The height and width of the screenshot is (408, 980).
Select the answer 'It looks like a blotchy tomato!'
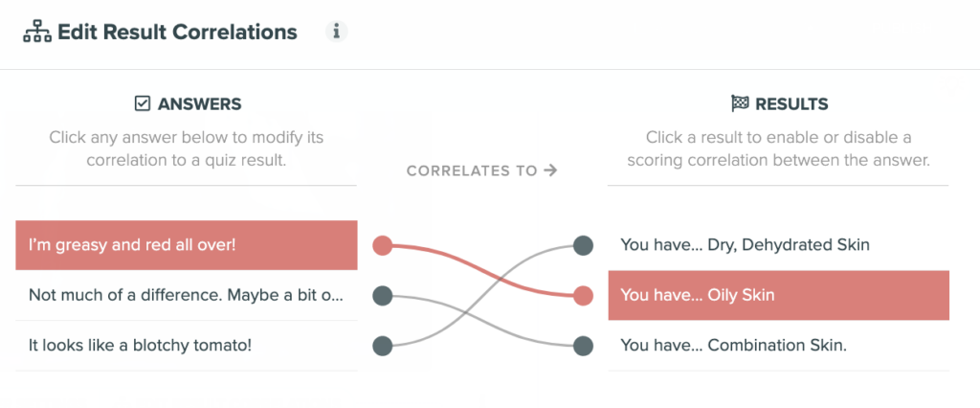(187, 346)
